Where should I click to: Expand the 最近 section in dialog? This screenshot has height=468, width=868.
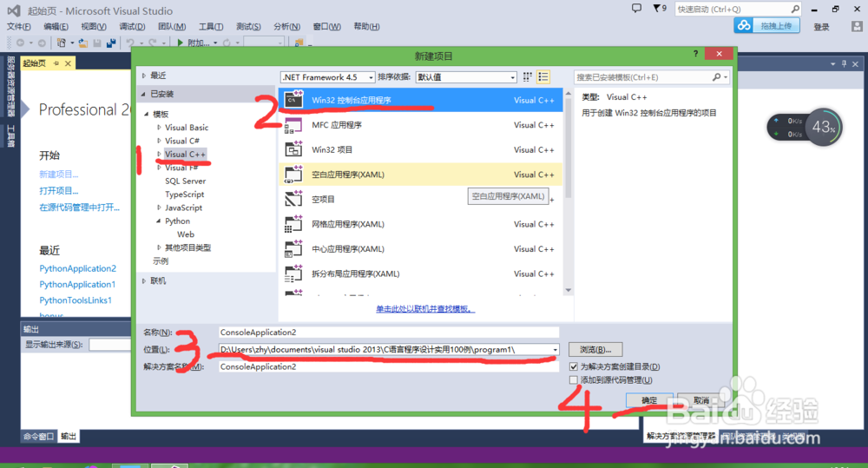(x=144, y=76)
